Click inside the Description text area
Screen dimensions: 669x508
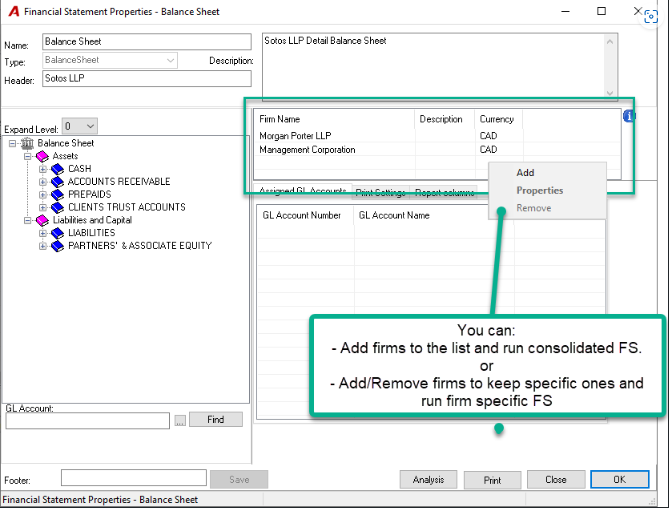click(x=434, y=66)
